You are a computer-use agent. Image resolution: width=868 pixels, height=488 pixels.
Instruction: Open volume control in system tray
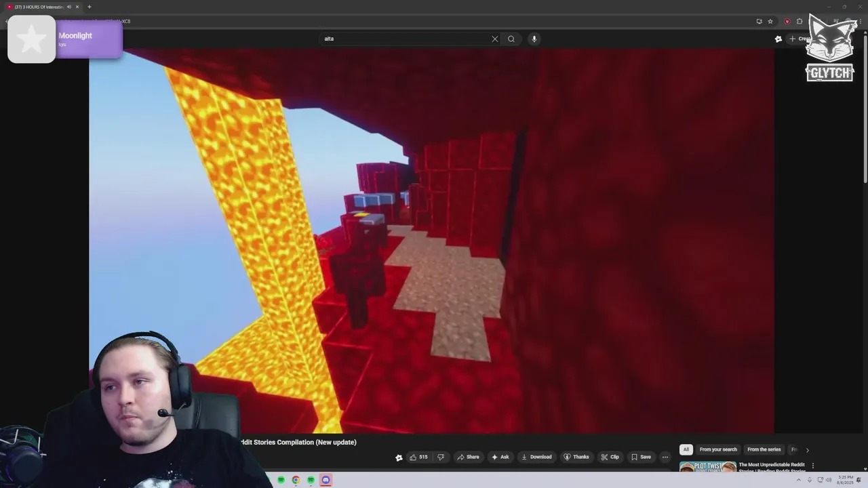click(x=829, y=480)
